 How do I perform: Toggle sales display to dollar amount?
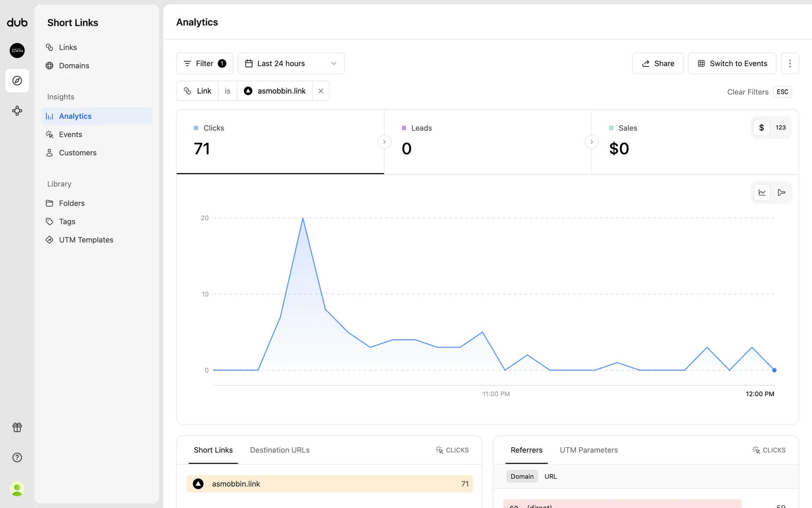761,127
